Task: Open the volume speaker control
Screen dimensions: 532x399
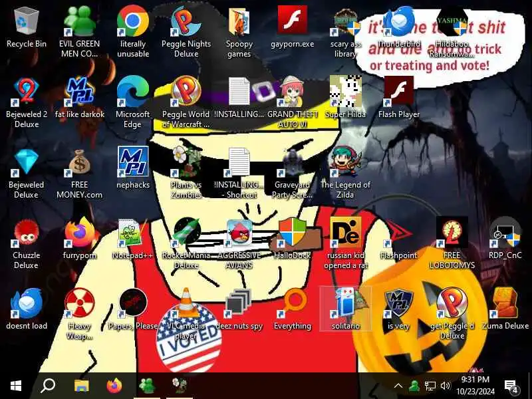Action: tap(445, 386)
